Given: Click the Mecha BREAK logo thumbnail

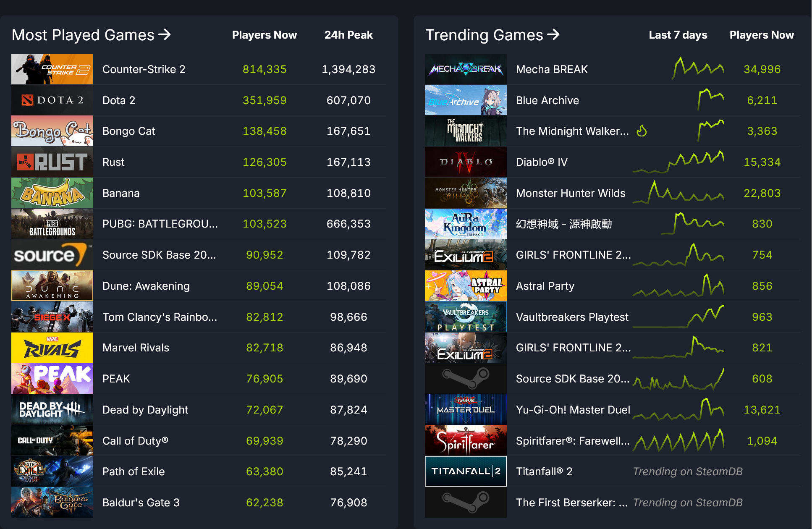Looking at the screenshot, I should (x=466, y=69).
